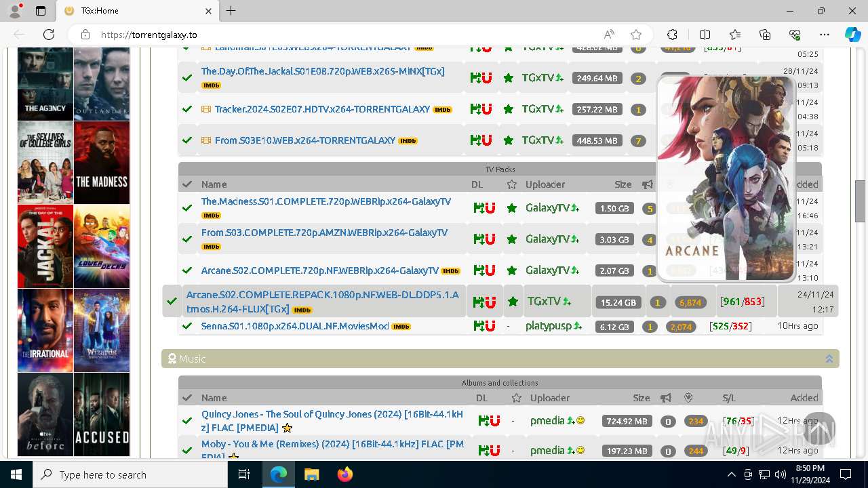
Task: Click bookmark star for Tracker.2024.S02E07
Action: click(x=508, y=109)
